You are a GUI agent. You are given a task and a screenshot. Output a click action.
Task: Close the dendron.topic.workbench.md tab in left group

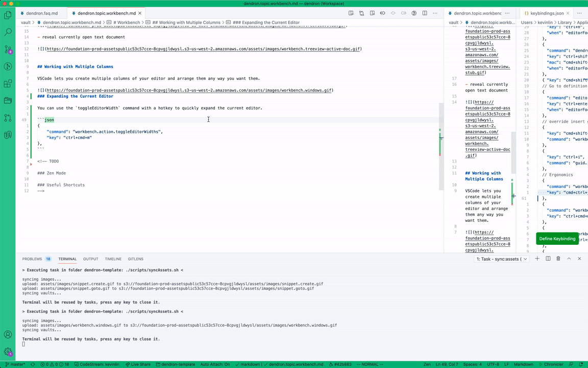tap(140, 13)
